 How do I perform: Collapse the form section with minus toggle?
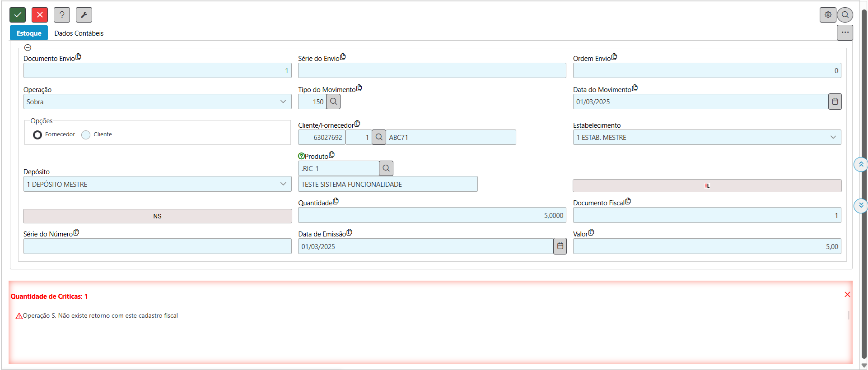click(28, 47)
